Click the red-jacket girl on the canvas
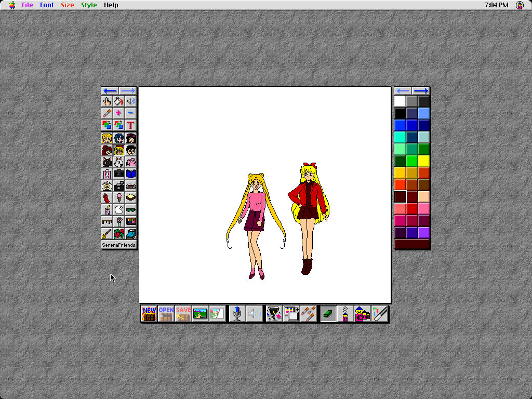532x399 pixels. tap(308, 219)
